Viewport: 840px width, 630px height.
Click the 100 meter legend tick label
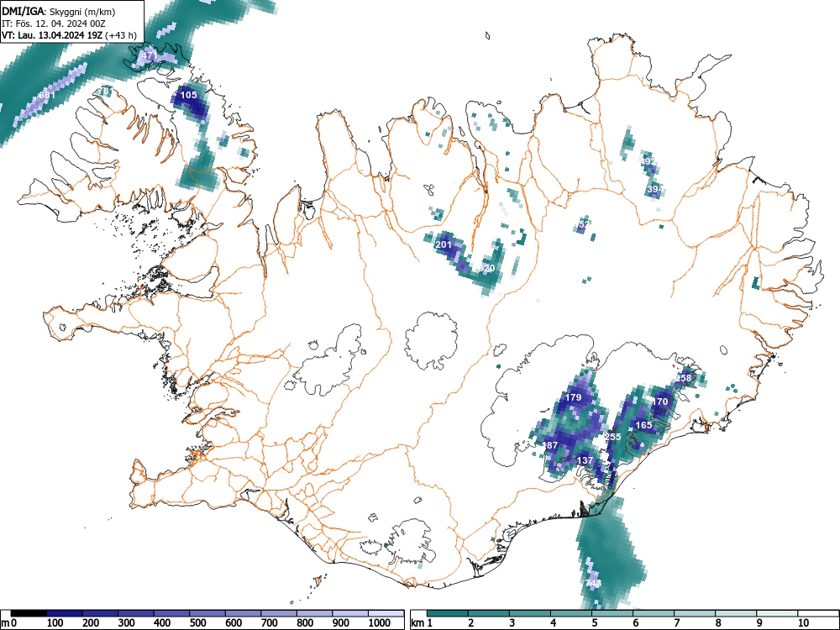pos(55,623)
